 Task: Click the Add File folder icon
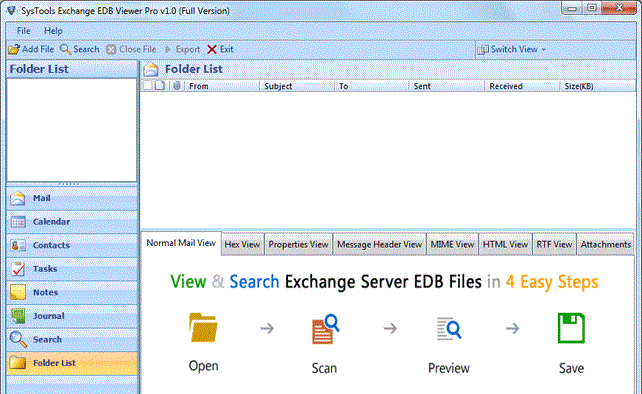14,50
